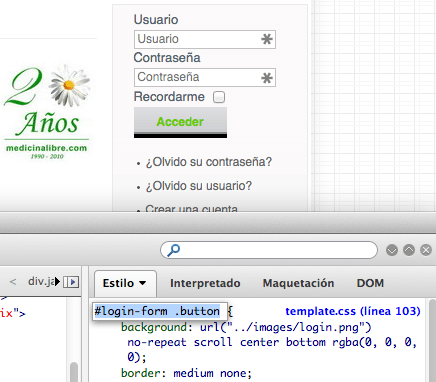The height and width of the screenshot is (382, 436).
Task: Click the Contraseña password field
Action: 205,77
